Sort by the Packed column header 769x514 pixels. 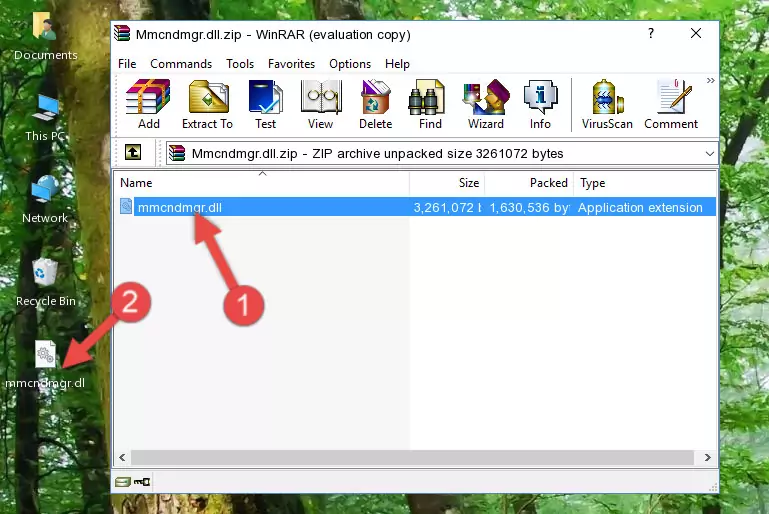click(x=529, y=183)
